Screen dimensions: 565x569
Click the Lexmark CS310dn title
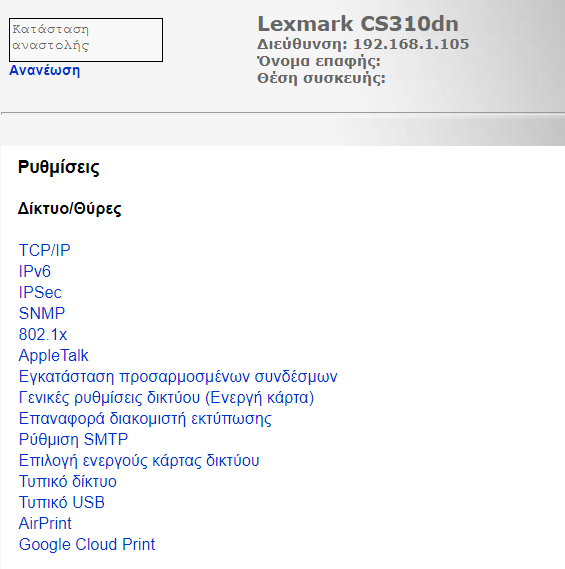pyautogui.click(x=358, y=24)
